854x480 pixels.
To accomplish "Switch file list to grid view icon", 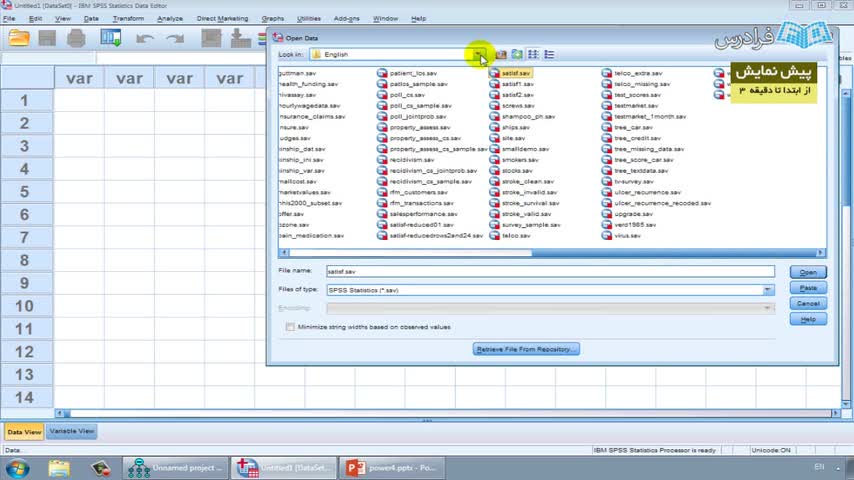I will (533, 54).
